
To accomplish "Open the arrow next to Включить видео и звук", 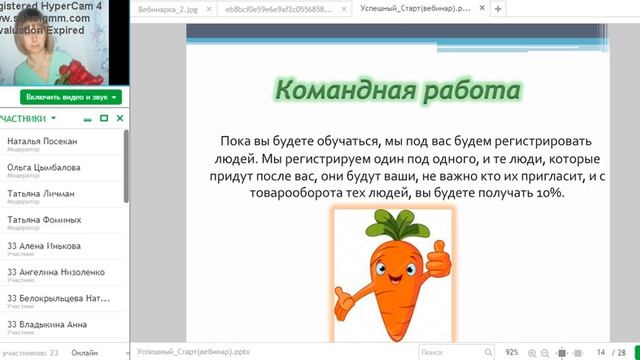I will click(114, 97).
